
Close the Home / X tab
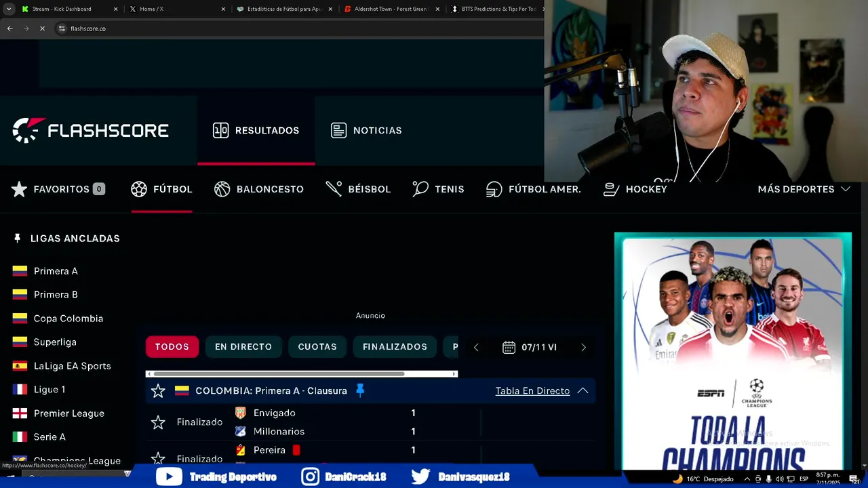[223, 9]
